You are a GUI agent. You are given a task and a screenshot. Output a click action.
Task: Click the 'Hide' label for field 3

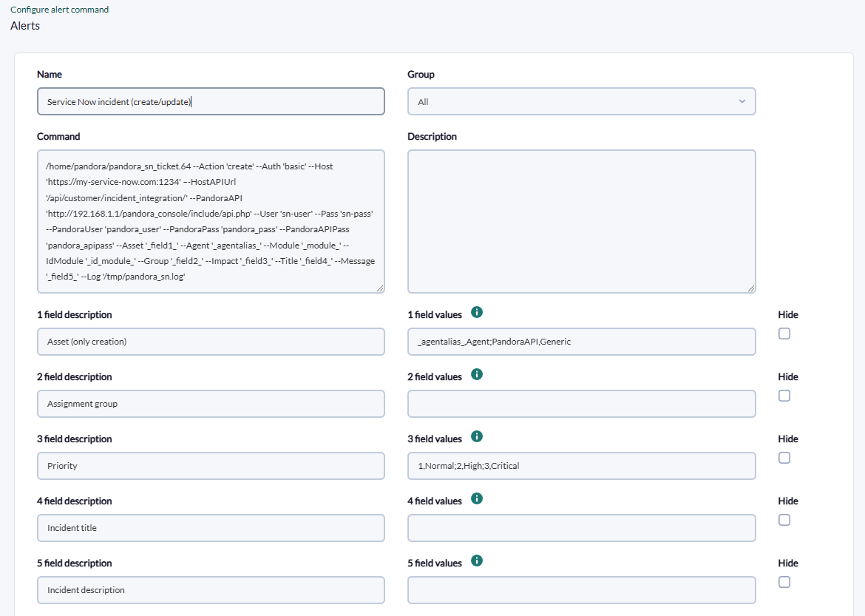click(788, 439)
